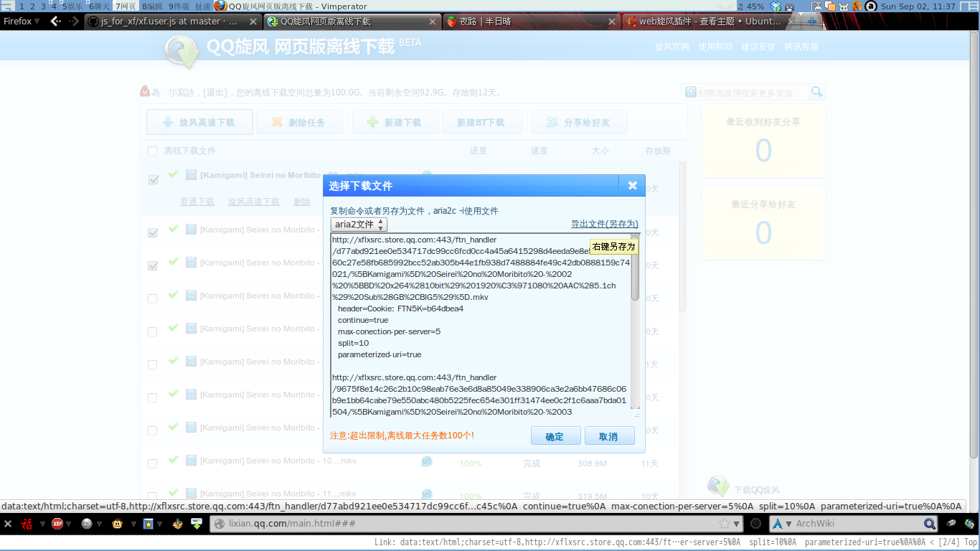This screenshot has width=980, height=551.
Task: Click the blue star addon icon
Action: coord(148,524)
